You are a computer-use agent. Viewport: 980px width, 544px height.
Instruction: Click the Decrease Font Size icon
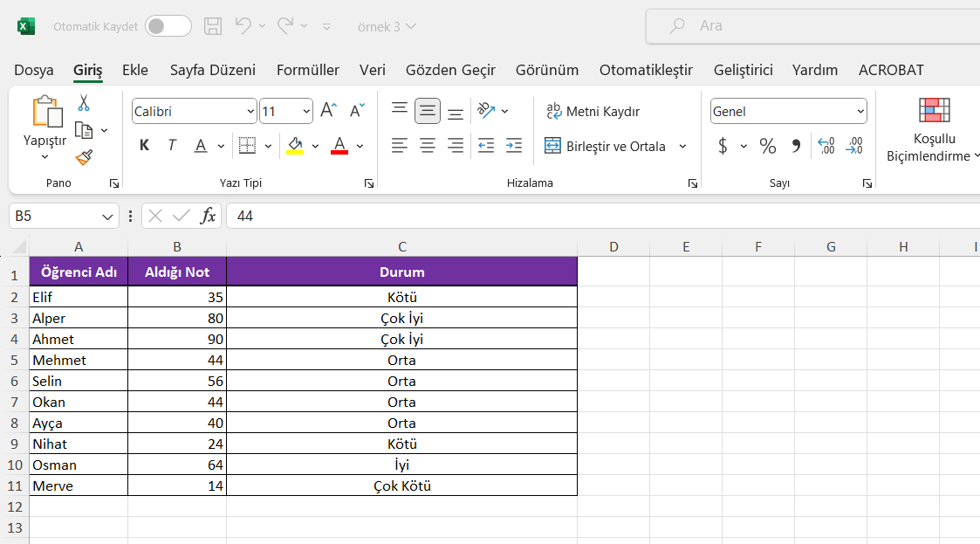[x=357, y=111]
